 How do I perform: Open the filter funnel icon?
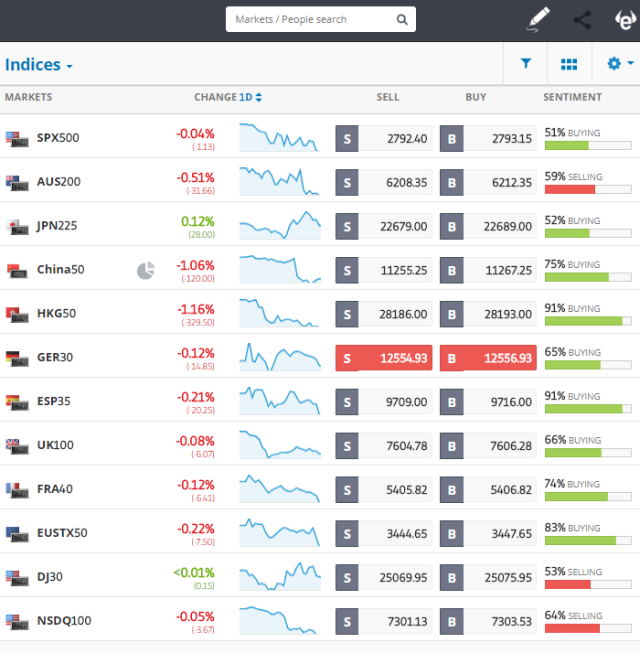pyautogui.click(x=526, y=64)
